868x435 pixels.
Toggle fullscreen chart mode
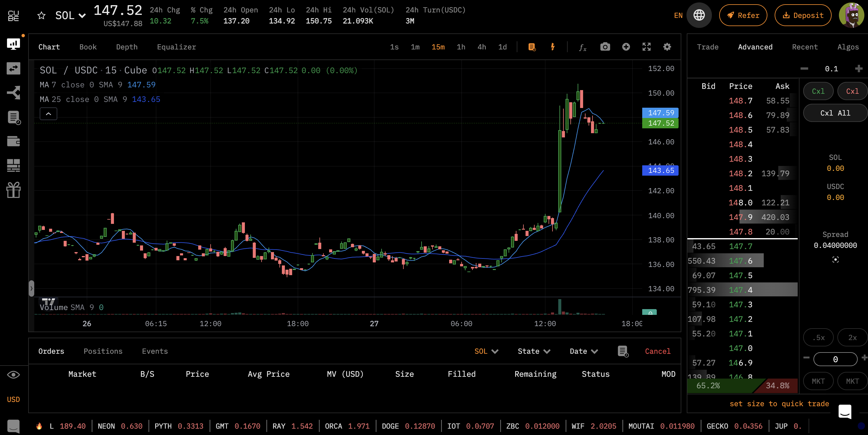pyautogui.click(x=646, y=47)
